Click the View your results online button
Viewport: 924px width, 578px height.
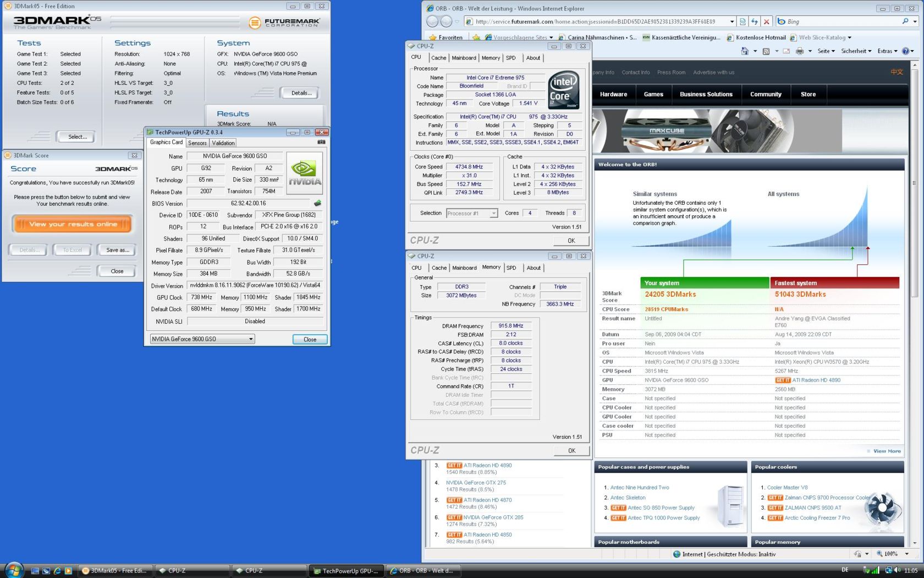point(73,224)
